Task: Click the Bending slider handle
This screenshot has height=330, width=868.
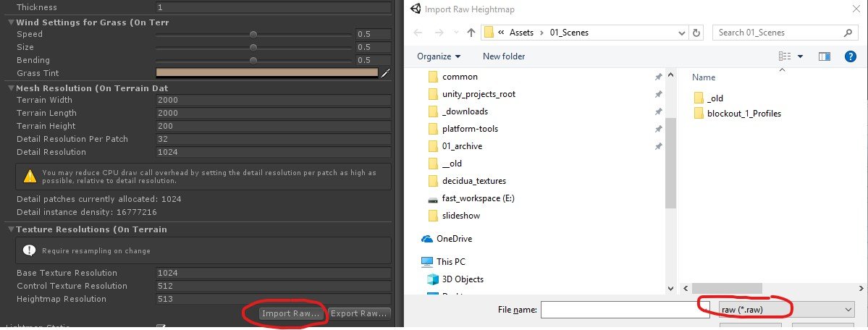Action: (x=253, y=60)
